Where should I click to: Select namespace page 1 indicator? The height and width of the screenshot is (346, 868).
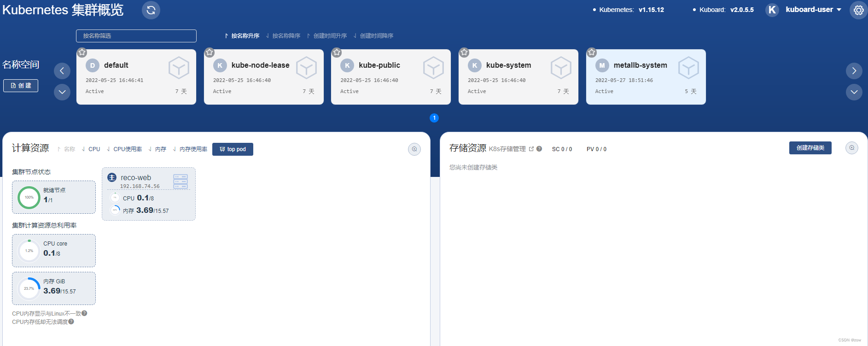point(434,118)
